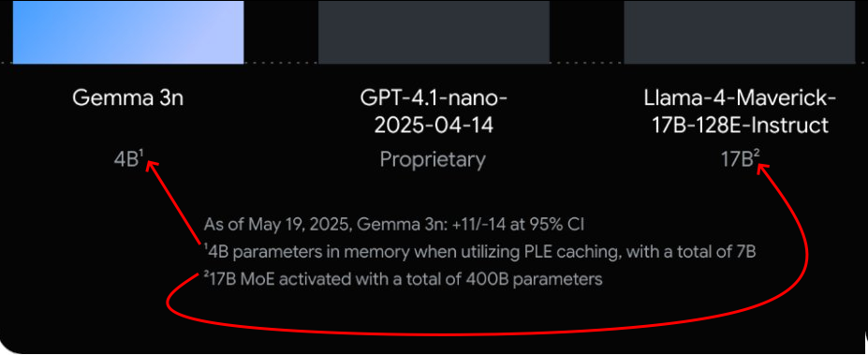The height and width of the screenshot is (355, 868).
Task: Select the gray GPT-4.1-nano bar
Action: (x=434, y=32)
